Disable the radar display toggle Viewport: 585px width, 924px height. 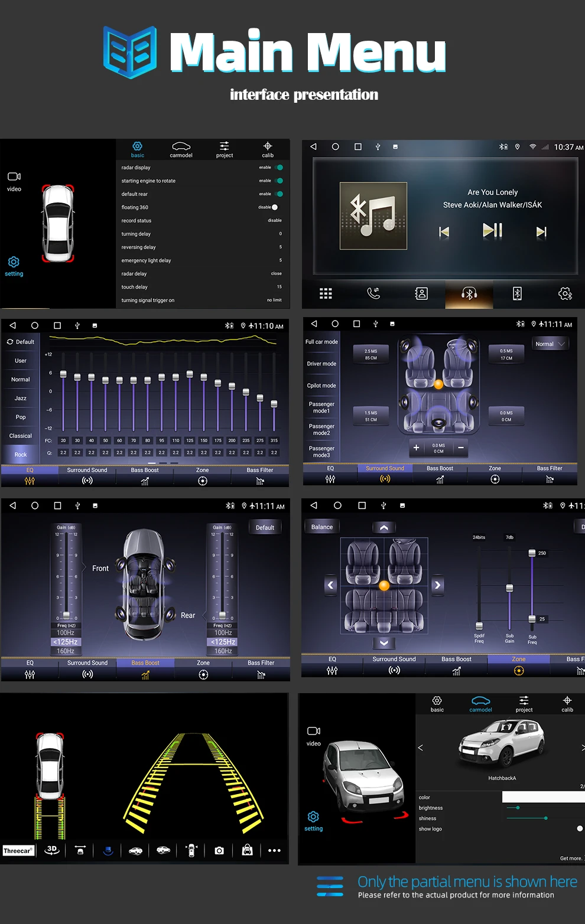(x=279, y=168)
